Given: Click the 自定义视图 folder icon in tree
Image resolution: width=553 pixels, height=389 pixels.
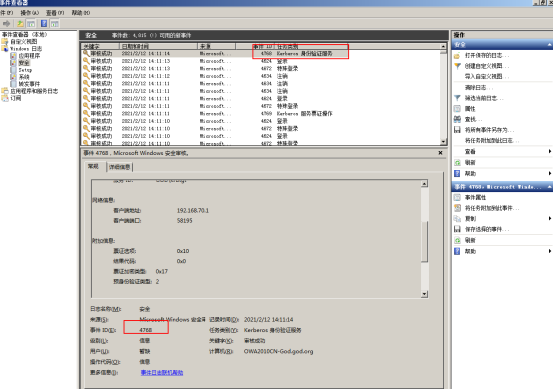Looking at the screenshot, I should click(x=5, y=42).
